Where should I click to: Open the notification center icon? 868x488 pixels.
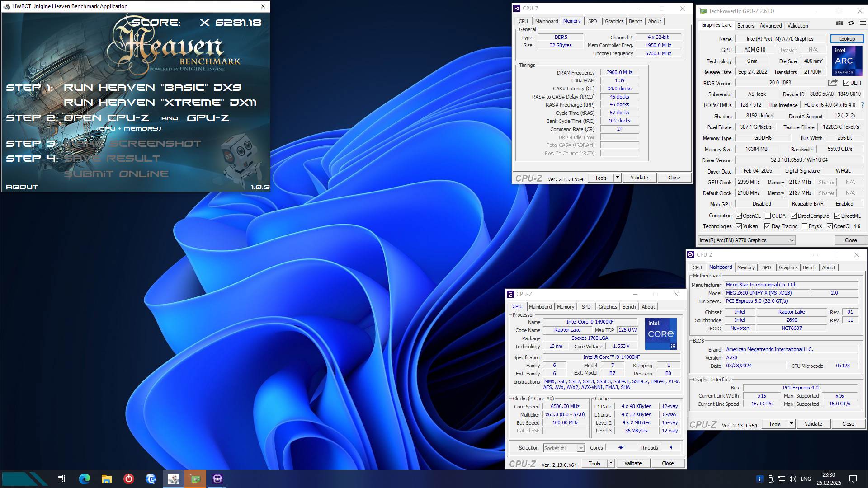(x=853, y=479)
